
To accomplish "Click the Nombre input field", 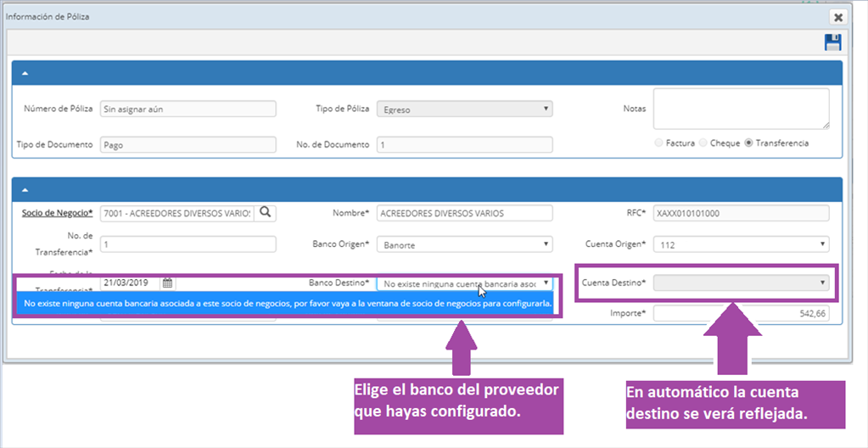I will pos(464,213).
